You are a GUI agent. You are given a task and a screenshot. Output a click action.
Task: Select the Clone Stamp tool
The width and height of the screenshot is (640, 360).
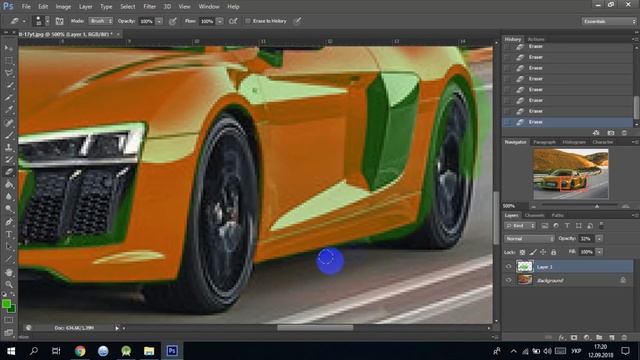click(x=9, y=147)
